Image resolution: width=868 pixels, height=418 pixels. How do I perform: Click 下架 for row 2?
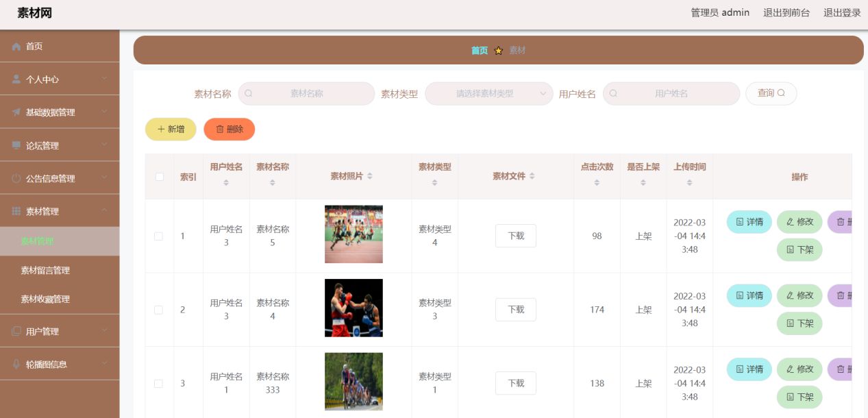[x=799, y=323]
